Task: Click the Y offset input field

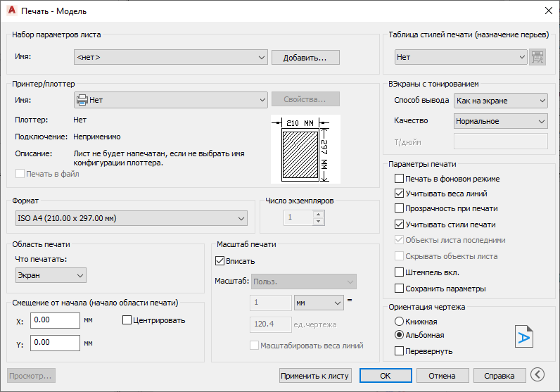Action: (55, 343)
